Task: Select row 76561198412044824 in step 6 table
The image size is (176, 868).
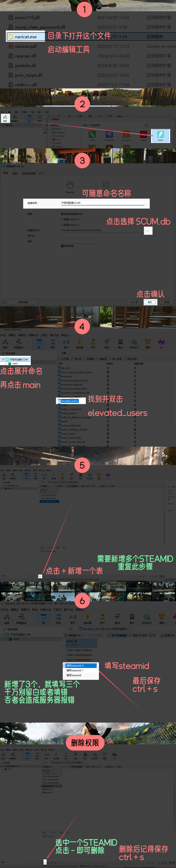Action: pyautogui.click(x=79, y=650)
